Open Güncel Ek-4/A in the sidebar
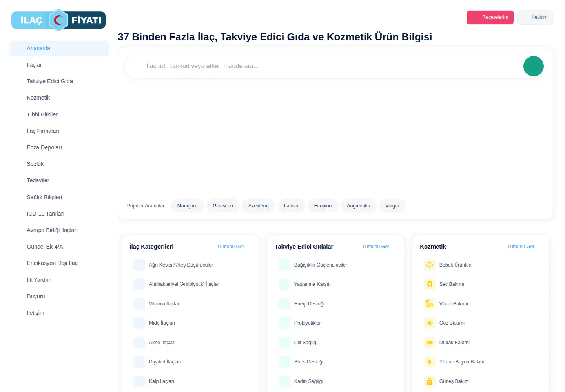Image resolution: width=565 pixels, height=392 pixels. [x=59, y=247]
